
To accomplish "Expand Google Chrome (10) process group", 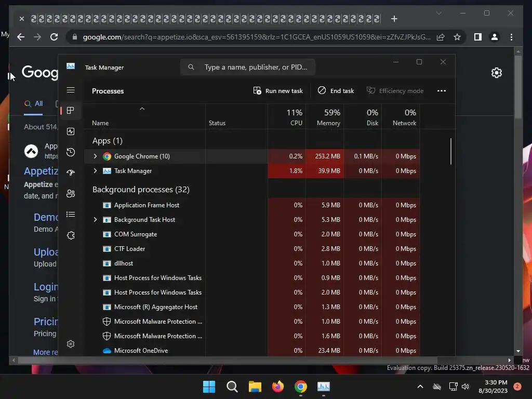I will [x=96, y=156].
